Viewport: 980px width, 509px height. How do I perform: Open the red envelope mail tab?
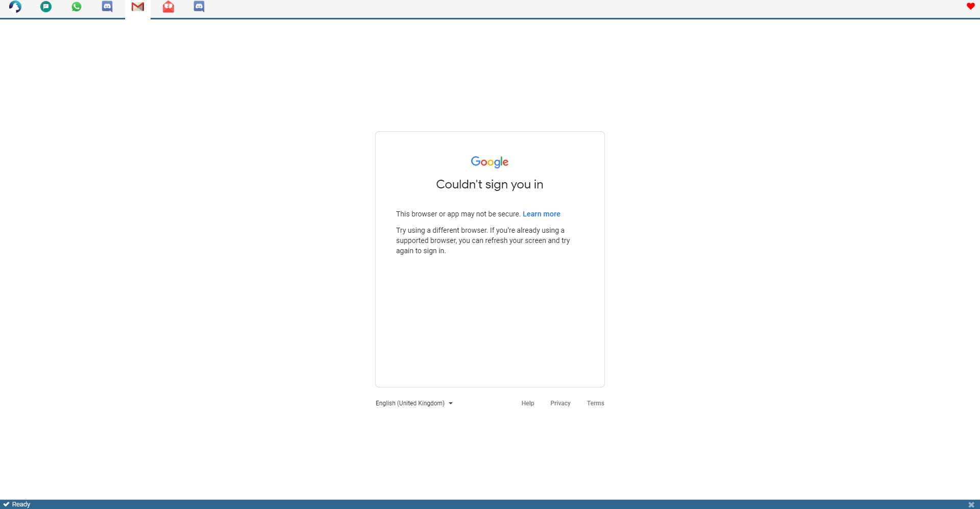point(168,7)
